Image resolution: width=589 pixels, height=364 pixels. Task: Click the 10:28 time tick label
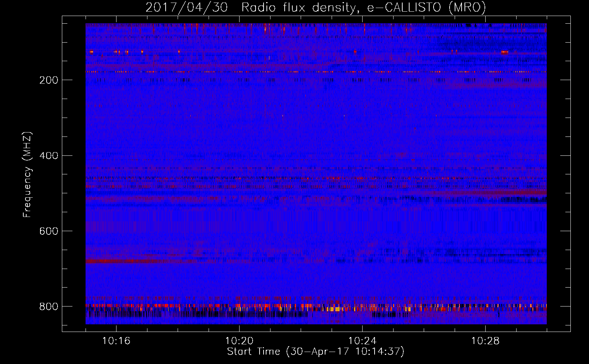(x=485, y=341)
